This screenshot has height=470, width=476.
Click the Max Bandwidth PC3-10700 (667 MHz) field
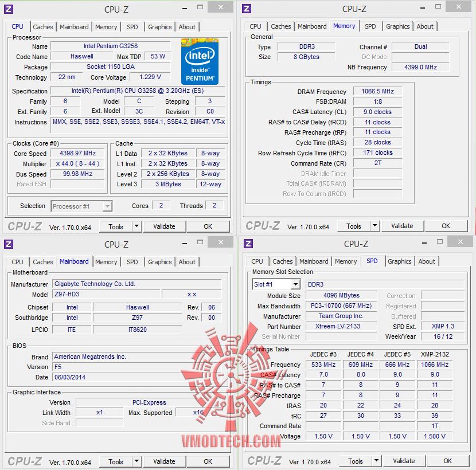[341, 305]
